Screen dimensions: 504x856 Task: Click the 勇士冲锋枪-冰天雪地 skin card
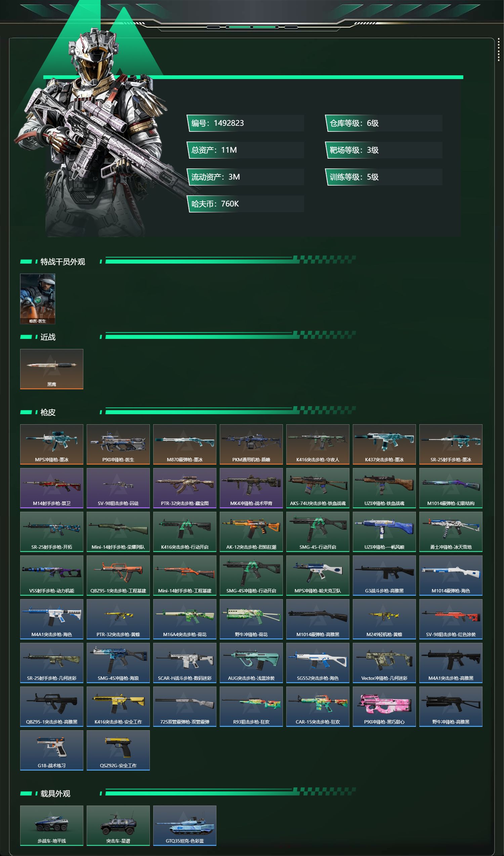[x=451, y=532]
